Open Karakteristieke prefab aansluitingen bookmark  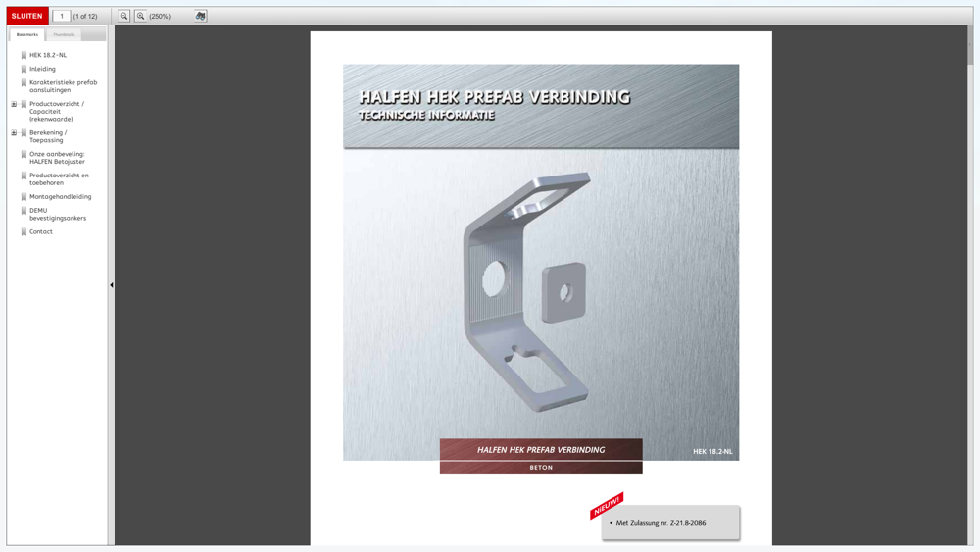[x=63, y=86]
